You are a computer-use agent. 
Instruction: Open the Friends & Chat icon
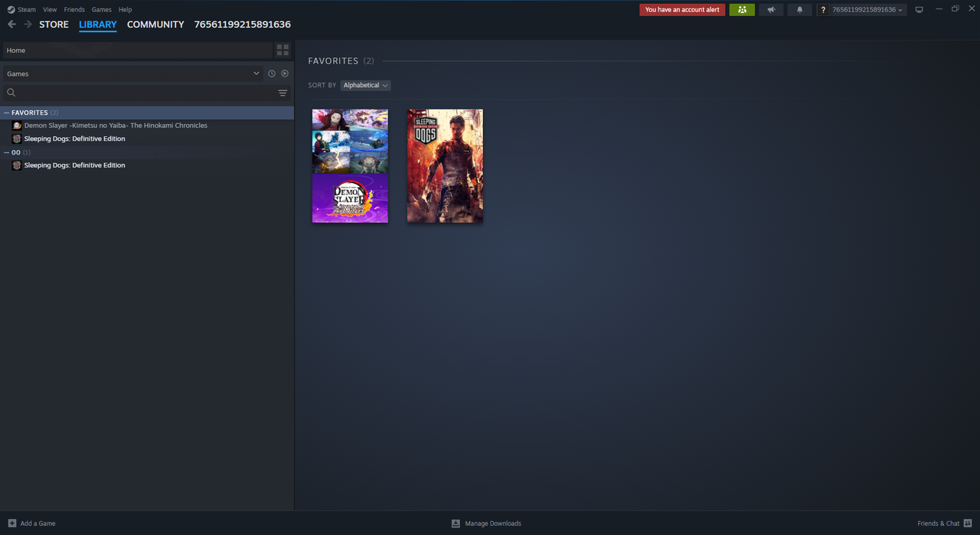(x=968, y=524)
